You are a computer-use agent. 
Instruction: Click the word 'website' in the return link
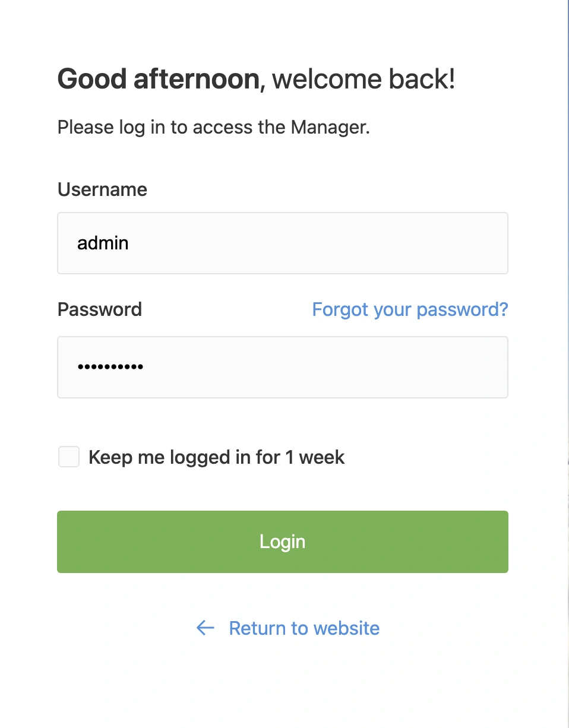coord(346,628)
